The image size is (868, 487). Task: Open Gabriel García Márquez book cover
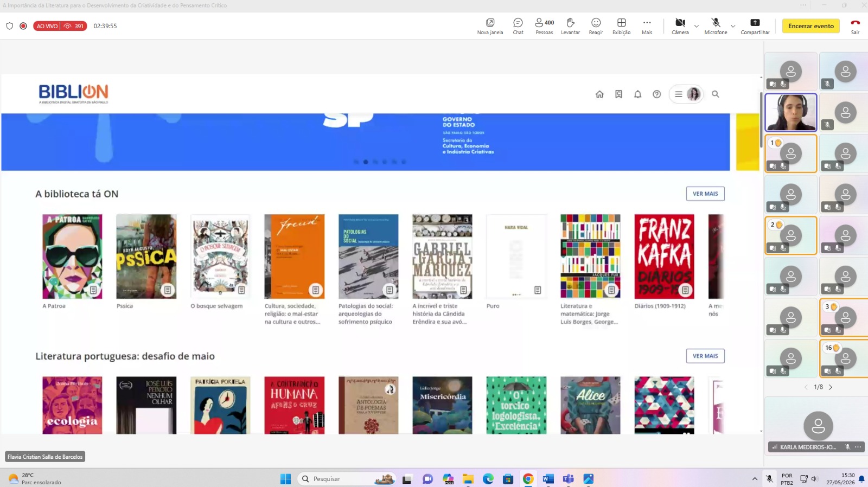442,257
